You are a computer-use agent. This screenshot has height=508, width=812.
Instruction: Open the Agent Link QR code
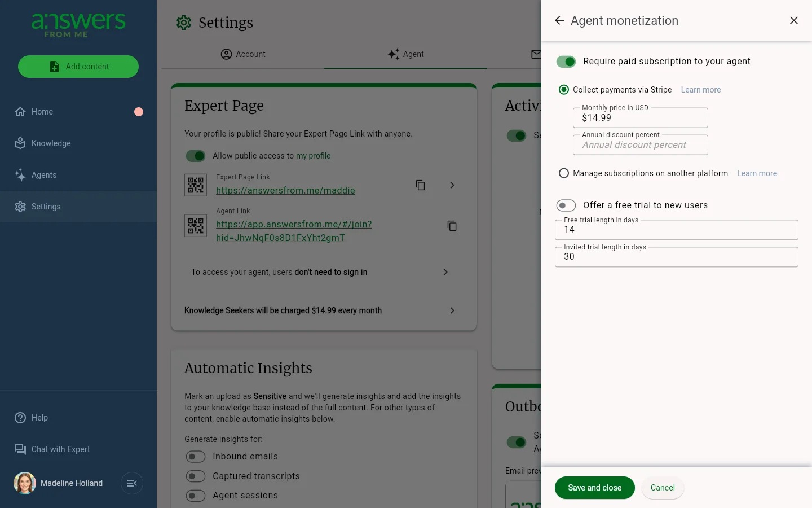point(196,226)
